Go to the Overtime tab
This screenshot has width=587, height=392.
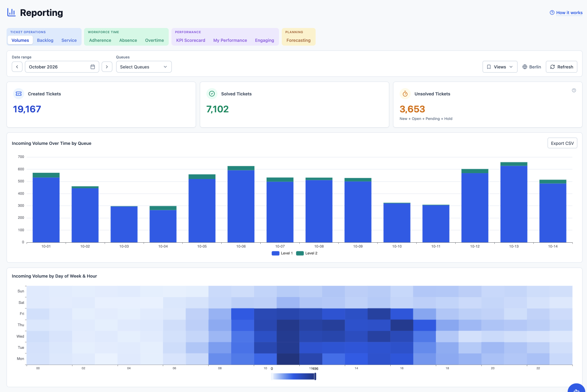155,40
